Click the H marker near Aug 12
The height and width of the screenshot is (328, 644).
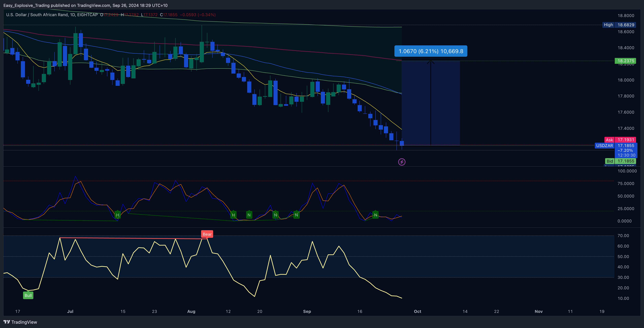[x=233, y=215]
